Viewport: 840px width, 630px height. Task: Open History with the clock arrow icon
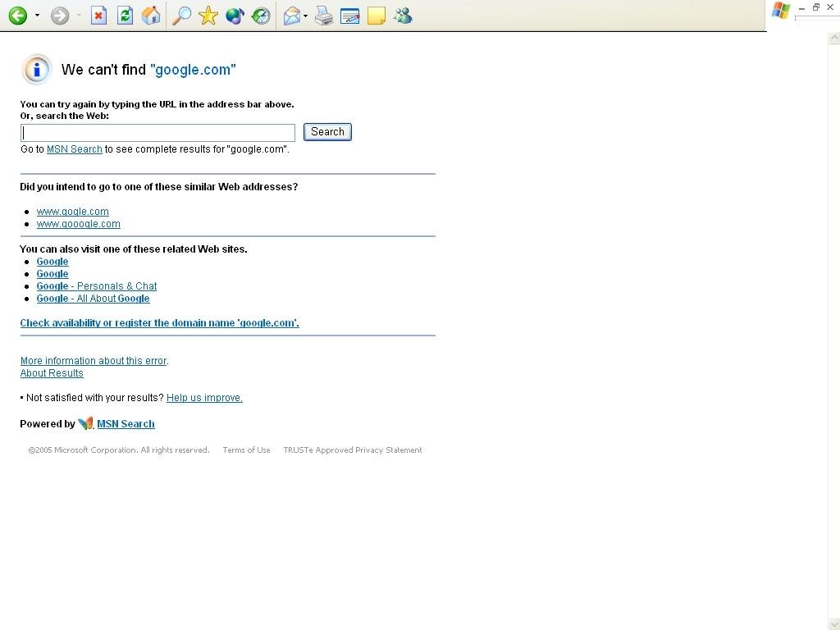tap(261, 16)
